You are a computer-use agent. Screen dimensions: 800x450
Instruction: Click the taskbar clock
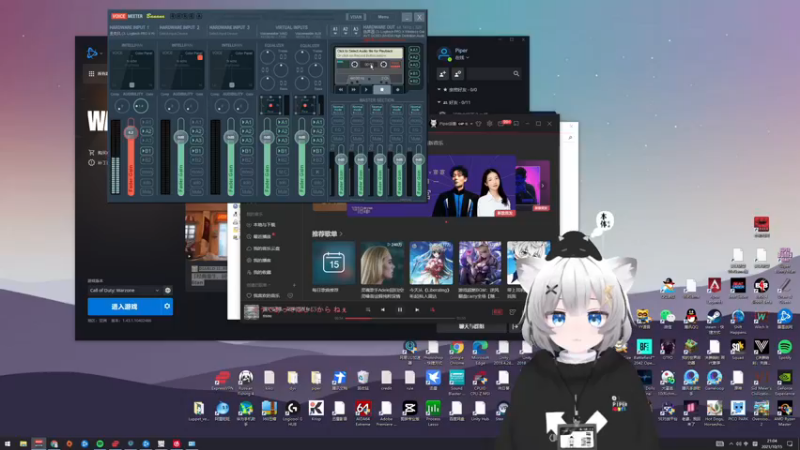tap(772, 444)
